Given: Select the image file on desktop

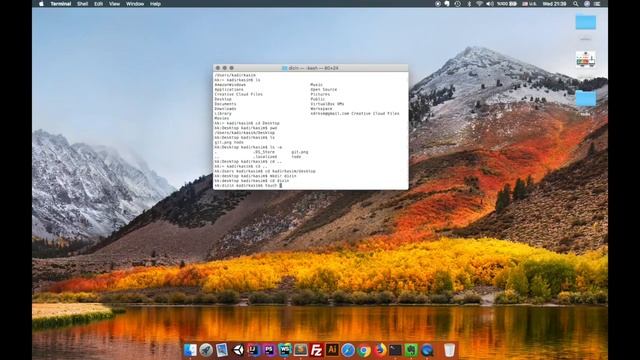Looking at the screenshot, I should click(x=586, y=60).
